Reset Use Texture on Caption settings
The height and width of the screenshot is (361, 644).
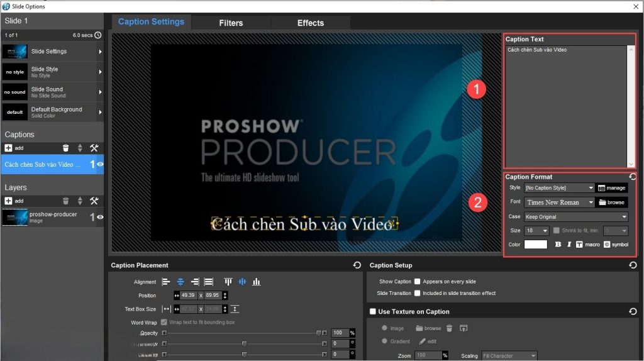[x=633, y=312]
